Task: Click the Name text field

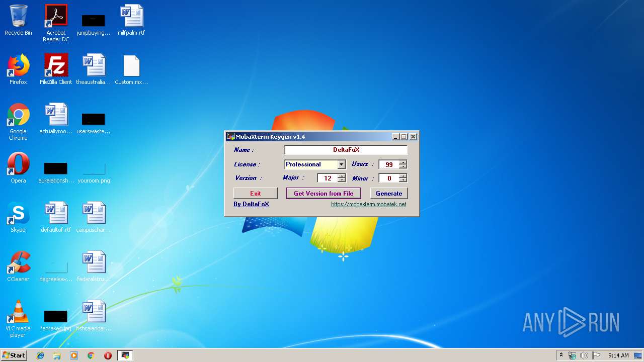Action: pyautogui.click(x=346, y=150)
